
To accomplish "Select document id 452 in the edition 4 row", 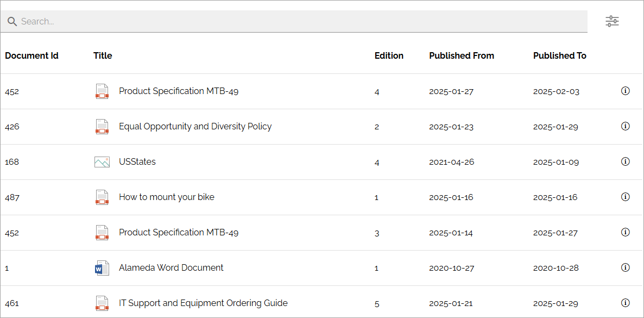I will (x=12, y=91).
